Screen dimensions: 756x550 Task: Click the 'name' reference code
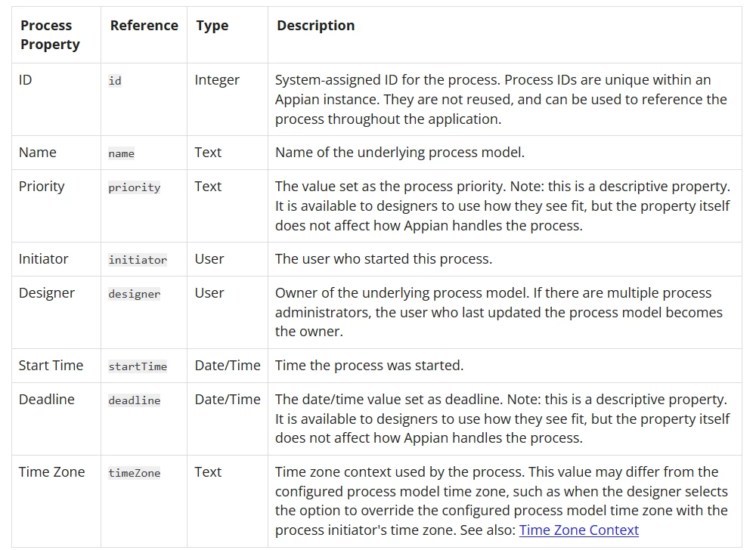point(122,153)
